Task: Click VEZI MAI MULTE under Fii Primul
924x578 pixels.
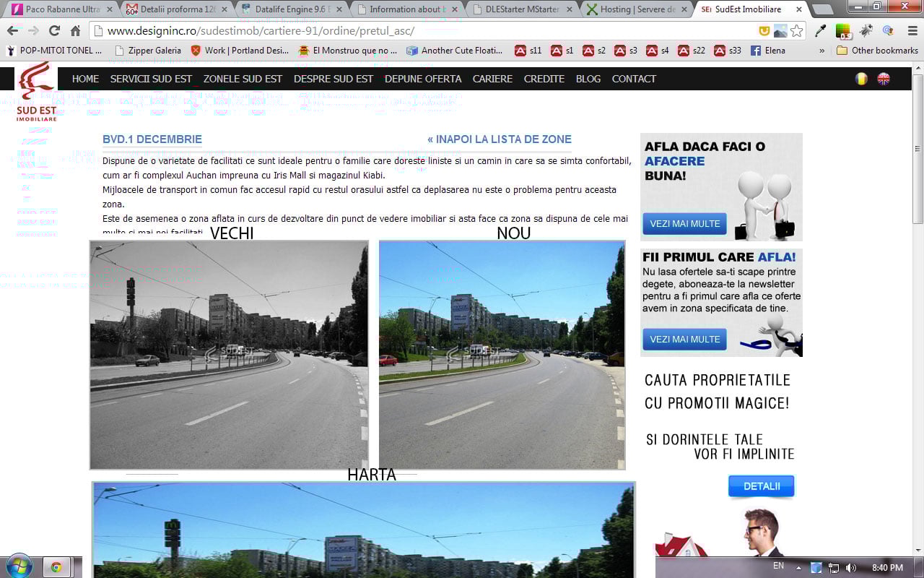Action: coord(685,339)
